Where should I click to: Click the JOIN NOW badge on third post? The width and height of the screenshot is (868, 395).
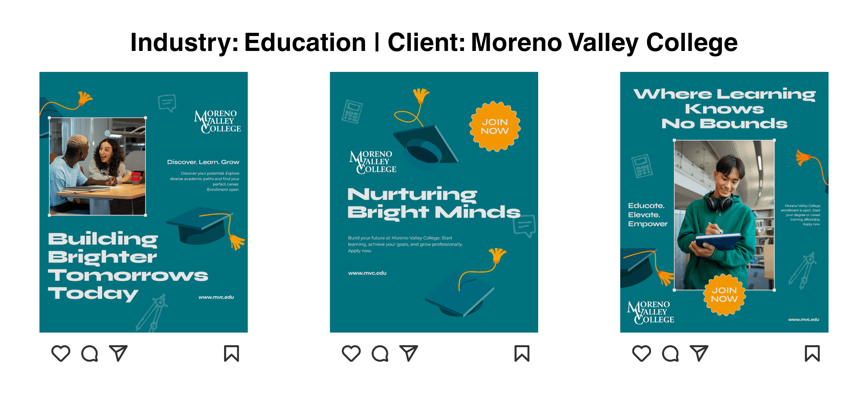(724, 295)
